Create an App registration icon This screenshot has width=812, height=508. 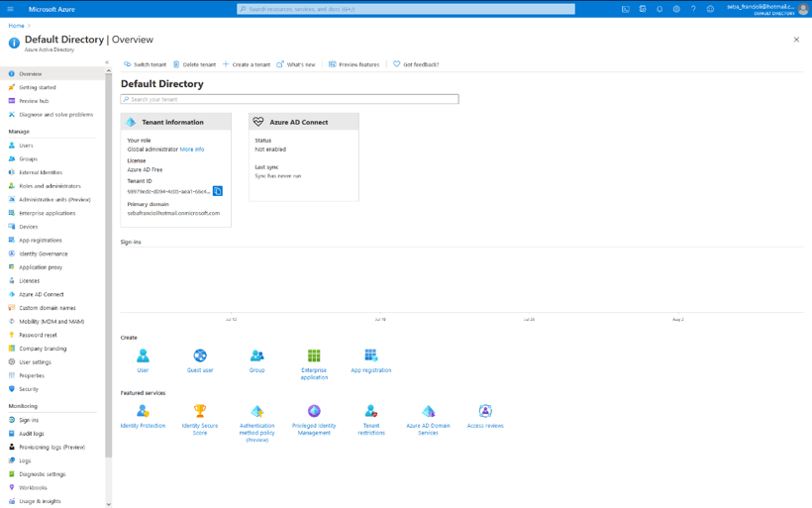[370, 356]
